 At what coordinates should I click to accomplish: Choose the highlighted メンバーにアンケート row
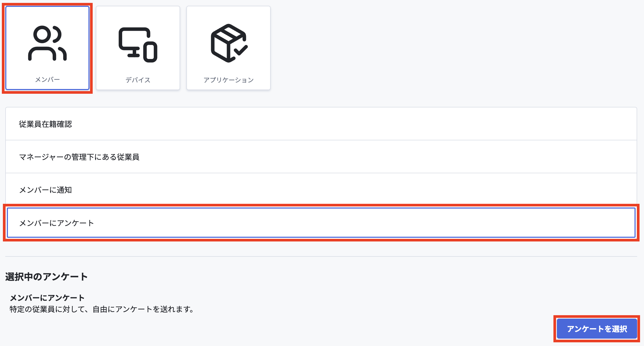(x=321, y=223)
